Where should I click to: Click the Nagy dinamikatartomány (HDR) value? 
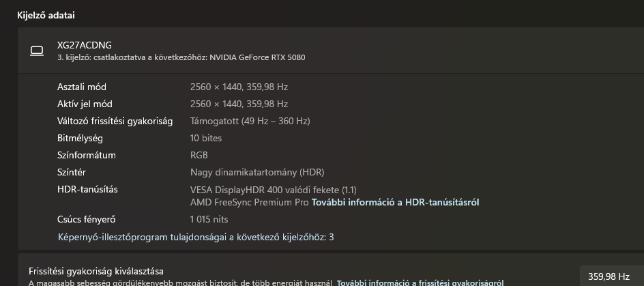click(x=257, y=172)
